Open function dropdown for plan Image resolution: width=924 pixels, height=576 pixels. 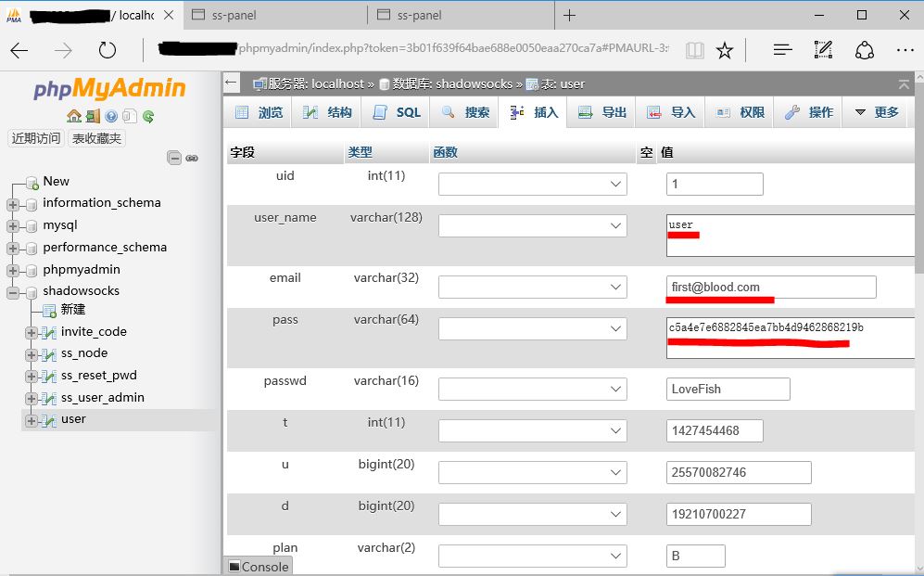[x=533, y=556]
